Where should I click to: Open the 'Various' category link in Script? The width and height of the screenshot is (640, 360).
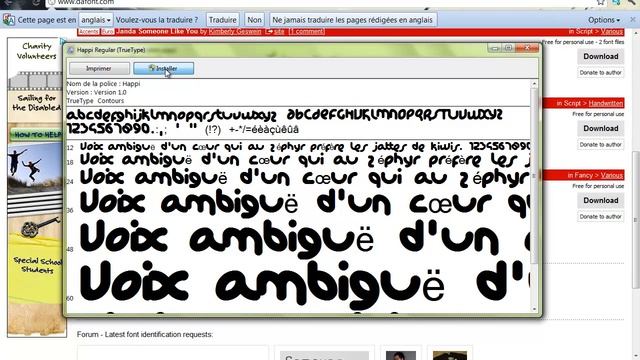(x=611, y=31)
